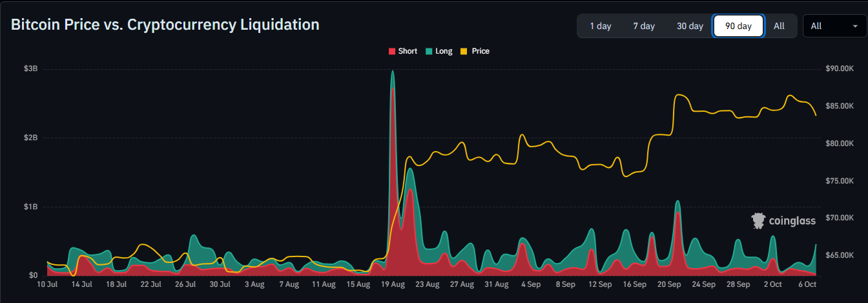
Task: Click the $2B left axis value
Action: tap(31, 138)
